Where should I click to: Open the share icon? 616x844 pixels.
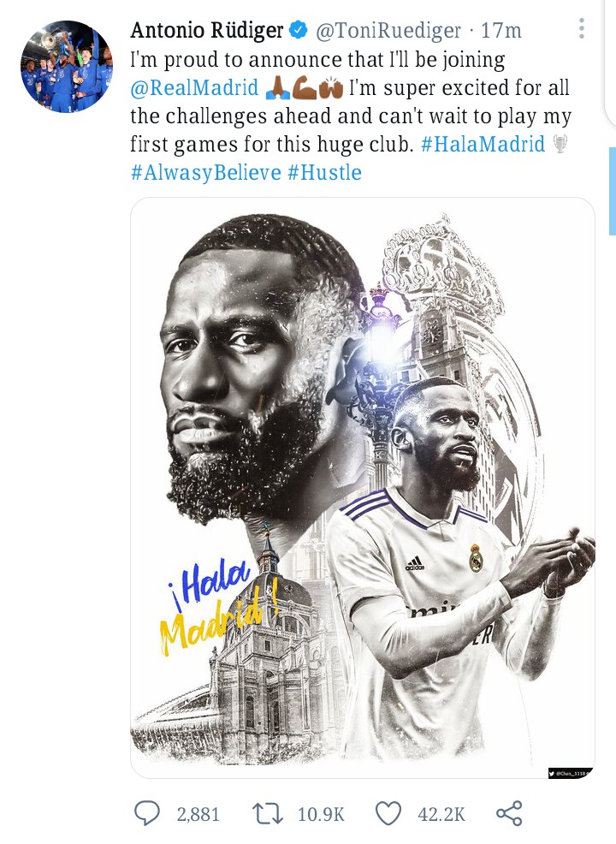point(509,813)
